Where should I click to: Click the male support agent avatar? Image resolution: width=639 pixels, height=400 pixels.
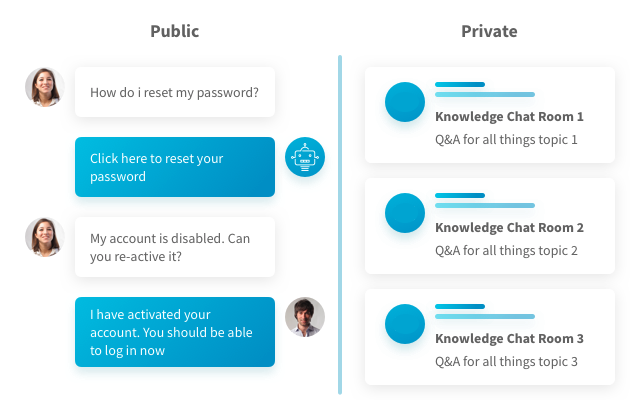[305, 317]
